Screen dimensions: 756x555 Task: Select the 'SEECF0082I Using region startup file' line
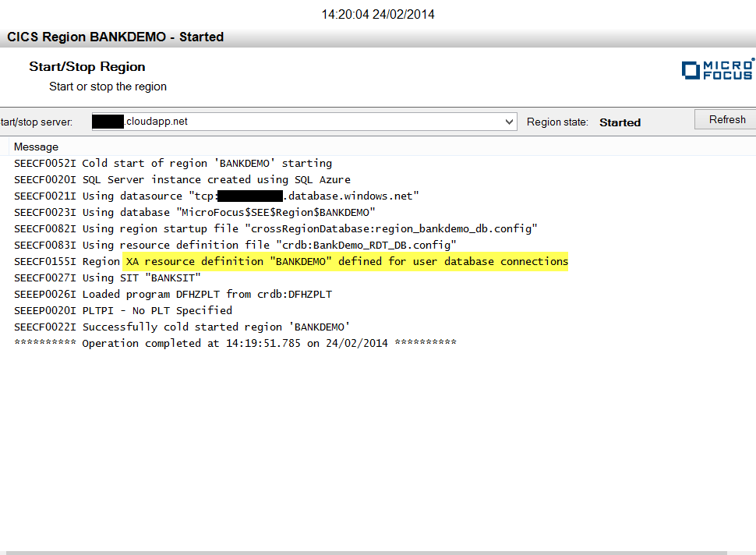point(276,229)
